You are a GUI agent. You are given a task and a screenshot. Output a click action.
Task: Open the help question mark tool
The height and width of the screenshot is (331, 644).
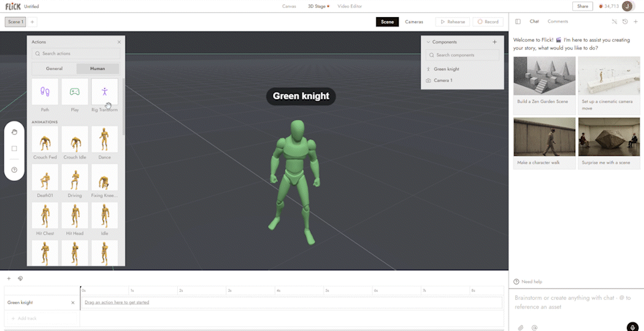pos(14,170)
